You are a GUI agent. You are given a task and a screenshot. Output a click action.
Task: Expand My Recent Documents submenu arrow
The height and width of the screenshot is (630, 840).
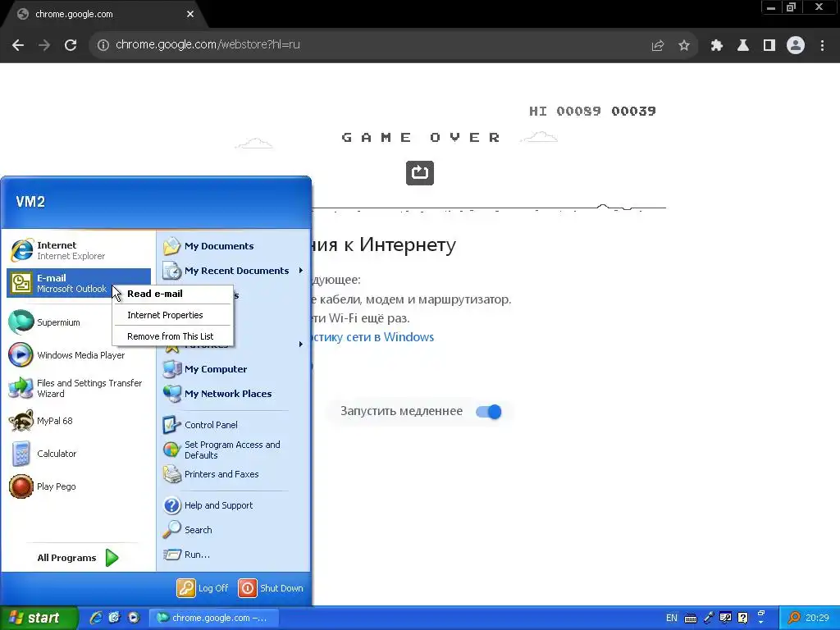pos(300,271)
